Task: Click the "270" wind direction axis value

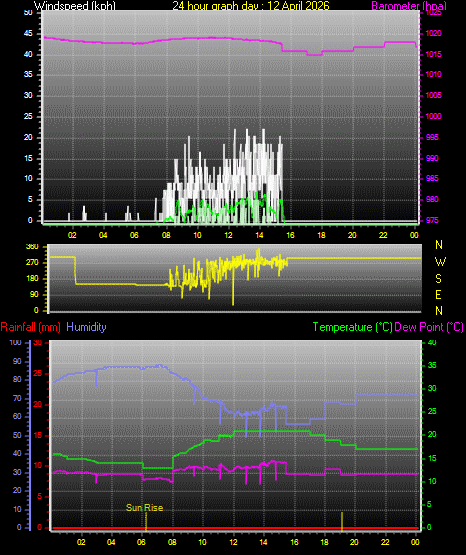Action: click(33, 263)
